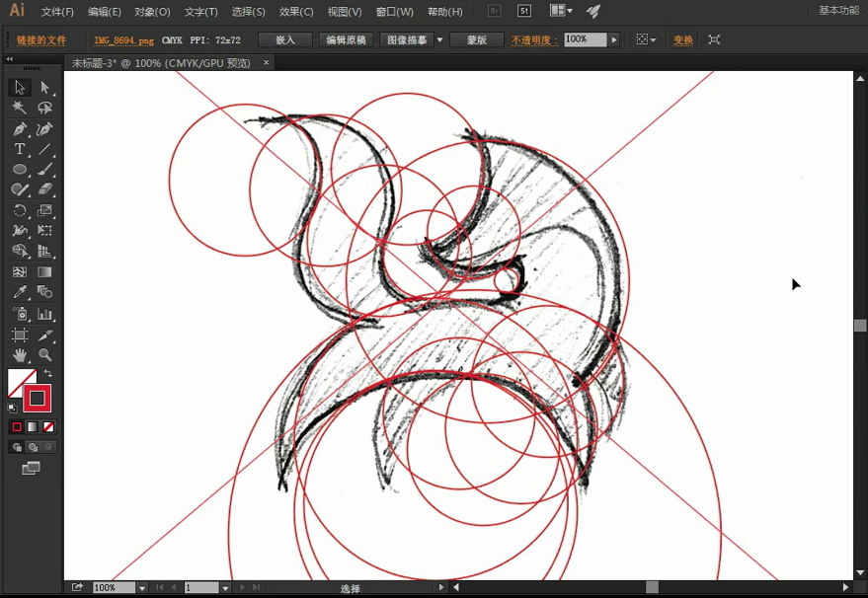This screenshot has height=598, width=868.
Task: Select the Rotate tool
Action: tap(20, 210)
